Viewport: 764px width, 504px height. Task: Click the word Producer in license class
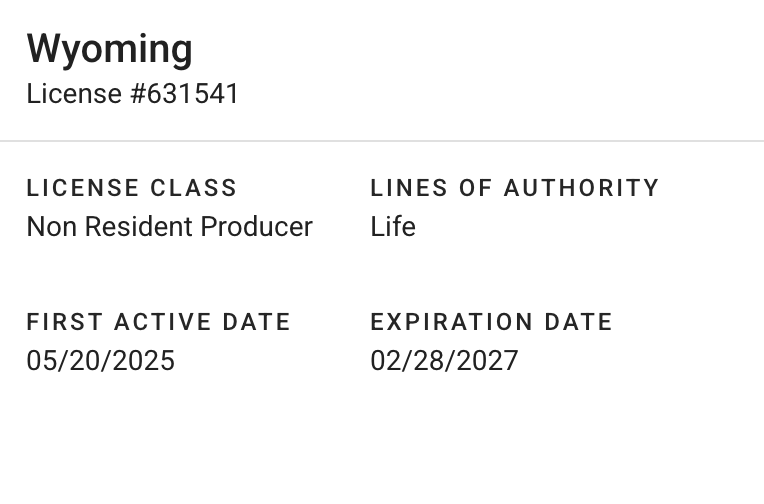click(x=257, y=227)
